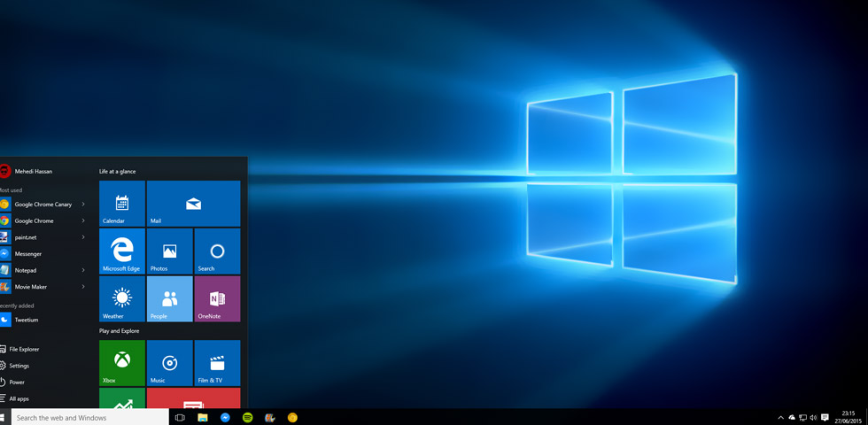The height and width of the screenshot is (425, 868).
Task: Click the Spotify icon in the taskbar
Action: pos(247,417)
